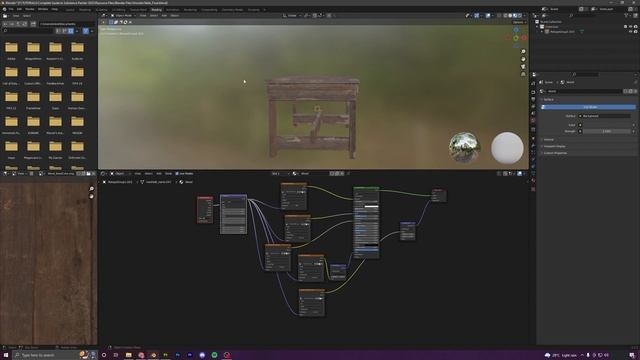Click the Surface Background shader field
The height and width of the screenshot is (360, 640).
coord(604,116)
